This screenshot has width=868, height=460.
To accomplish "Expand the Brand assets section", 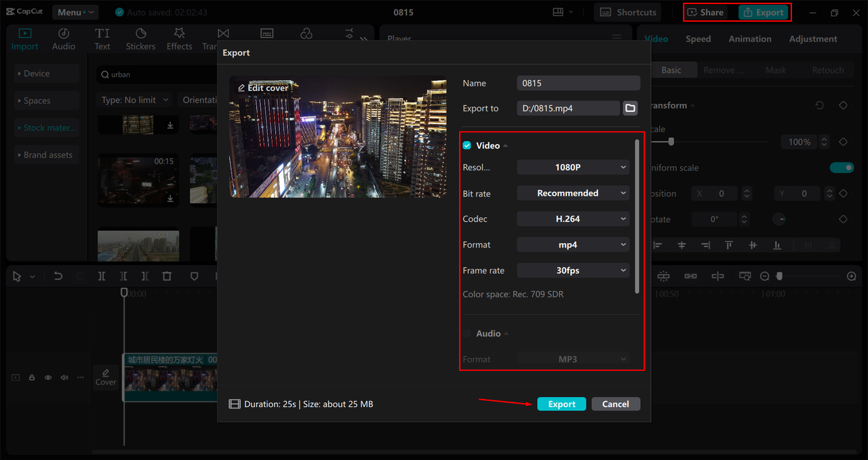I will [47, 155].
